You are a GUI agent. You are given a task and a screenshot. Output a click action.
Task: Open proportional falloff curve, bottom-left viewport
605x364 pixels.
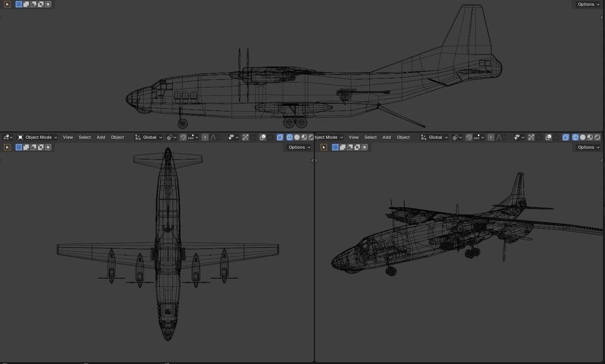pyautogui.click(x=214, y=137)
